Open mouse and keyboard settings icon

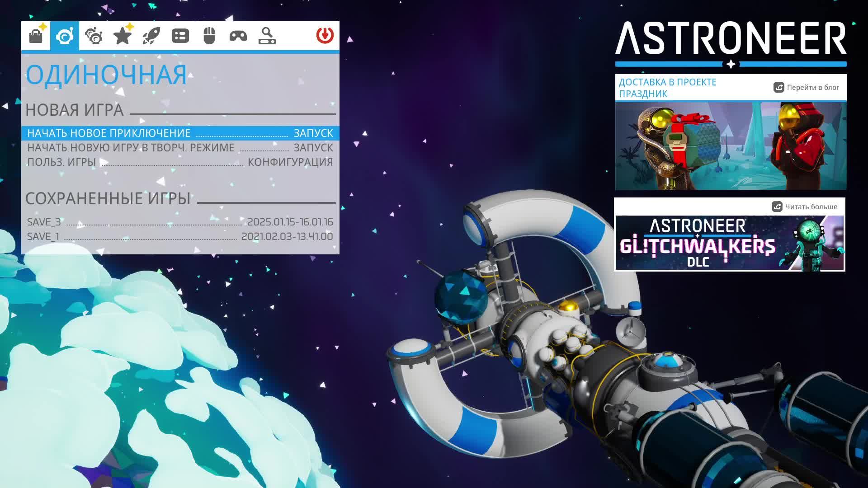[x=209, y=36]
